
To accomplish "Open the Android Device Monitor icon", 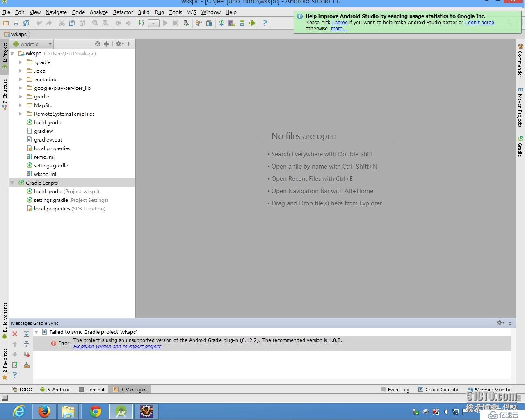I will (x=252, y=23).
